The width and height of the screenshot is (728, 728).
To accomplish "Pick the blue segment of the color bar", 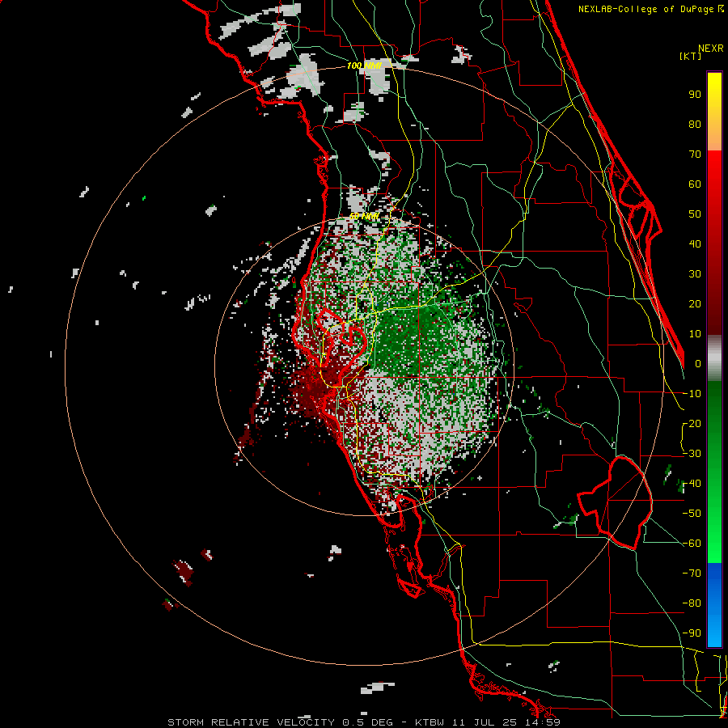I will click(714, 605).
